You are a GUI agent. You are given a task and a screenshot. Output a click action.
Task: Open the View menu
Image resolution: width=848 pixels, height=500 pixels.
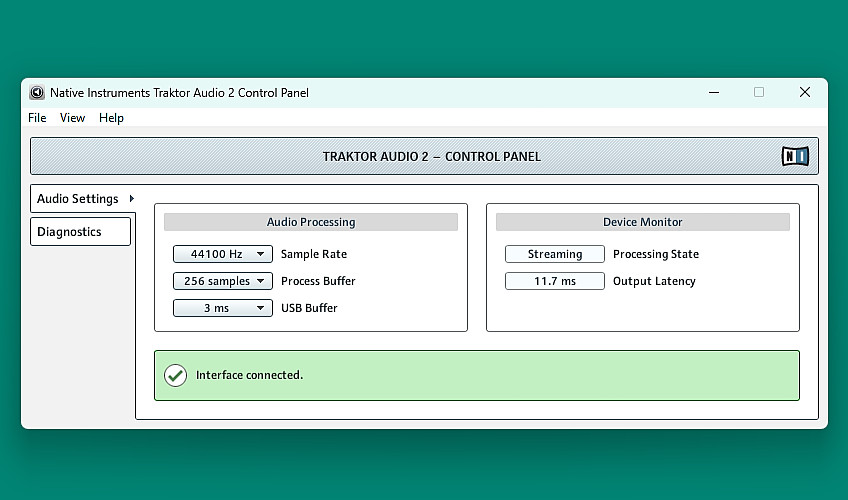72,118
